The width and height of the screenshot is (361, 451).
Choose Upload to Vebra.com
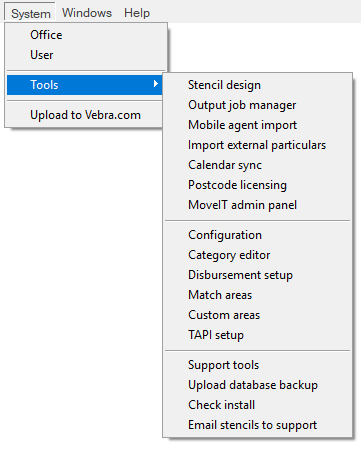click(x=85, y=115)
